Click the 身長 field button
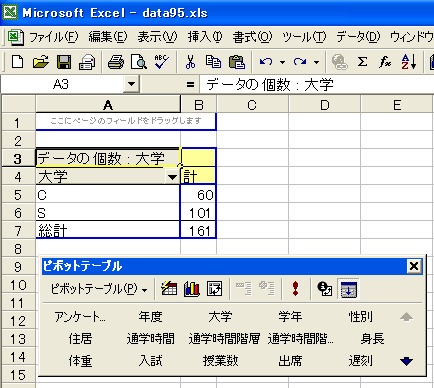 click(x=372, y=339)
